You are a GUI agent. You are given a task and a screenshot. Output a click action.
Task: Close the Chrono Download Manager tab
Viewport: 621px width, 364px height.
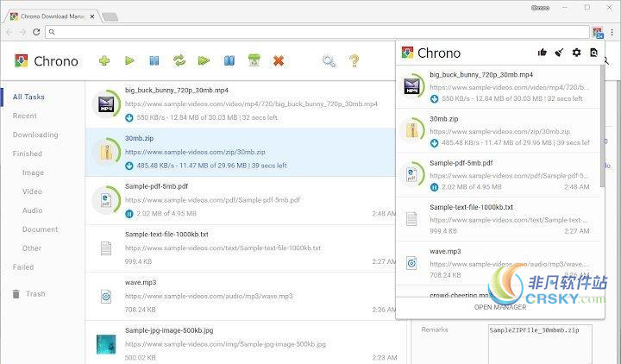tap(92, 16)
